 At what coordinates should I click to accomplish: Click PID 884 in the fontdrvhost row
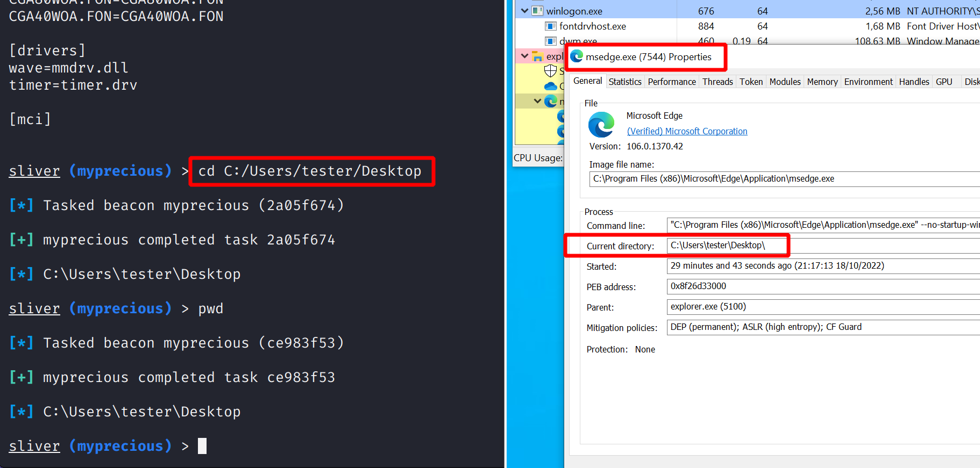[x=706, y=26]
